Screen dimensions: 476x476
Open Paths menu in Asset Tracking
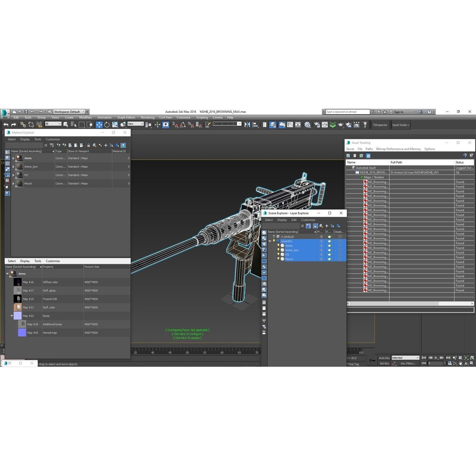tap(369, 149)
